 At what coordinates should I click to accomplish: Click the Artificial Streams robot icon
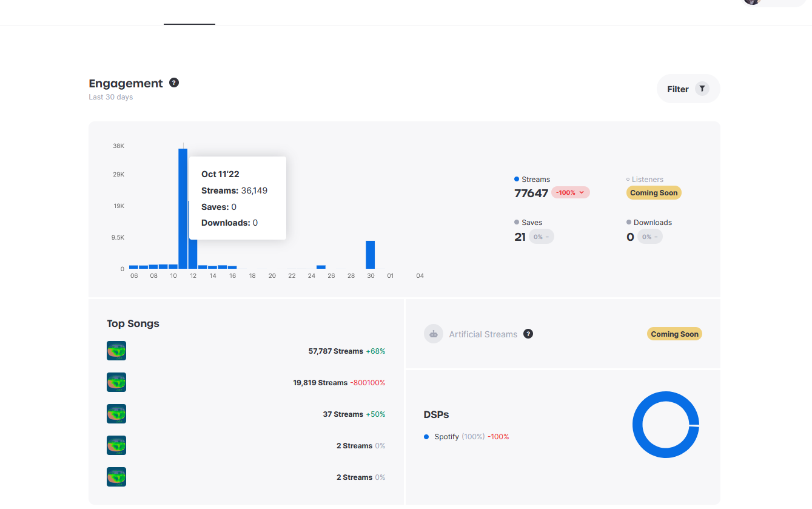[x=433, y=334]
